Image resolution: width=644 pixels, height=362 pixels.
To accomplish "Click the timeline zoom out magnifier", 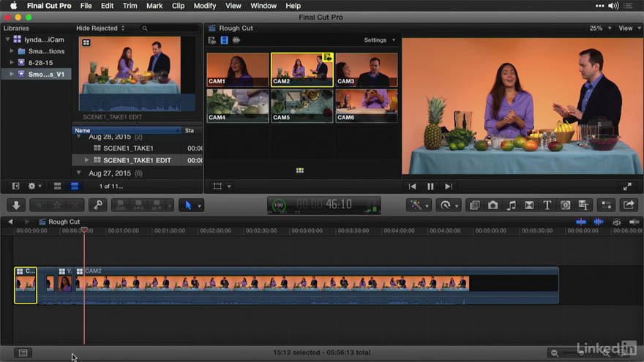I will (x=555, y=353).
